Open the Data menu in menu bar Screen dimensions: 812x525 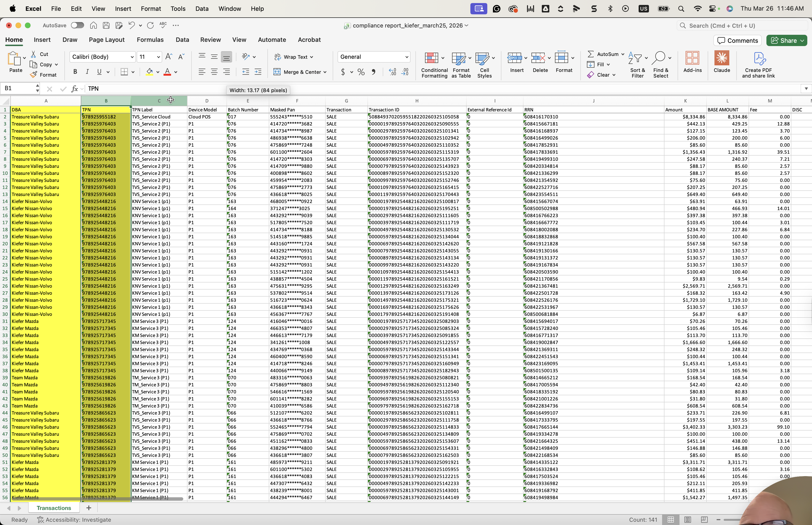(202, 8)
